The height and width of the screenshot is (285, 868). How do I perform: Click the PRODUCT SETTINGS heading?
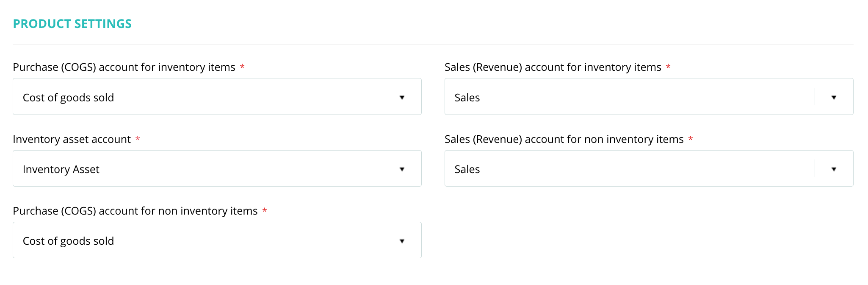pos(72,24)
